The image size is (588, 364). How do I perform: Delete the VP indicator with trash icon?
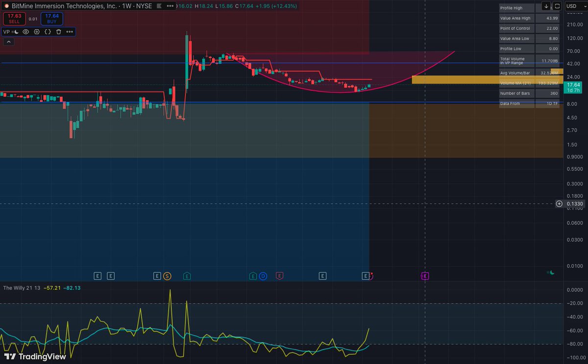(x=58, y=31)
